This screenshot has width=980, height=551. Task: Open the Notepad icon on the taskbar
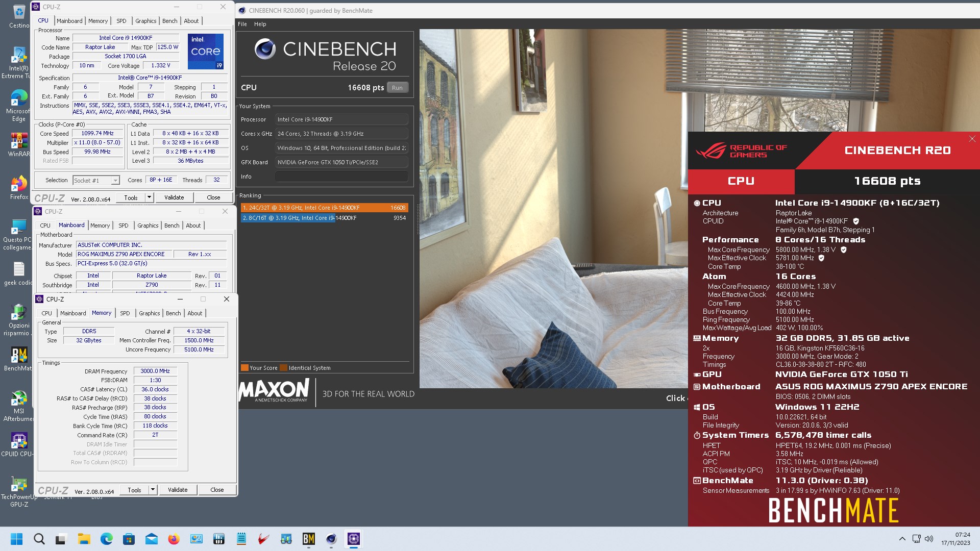point(241,539)
